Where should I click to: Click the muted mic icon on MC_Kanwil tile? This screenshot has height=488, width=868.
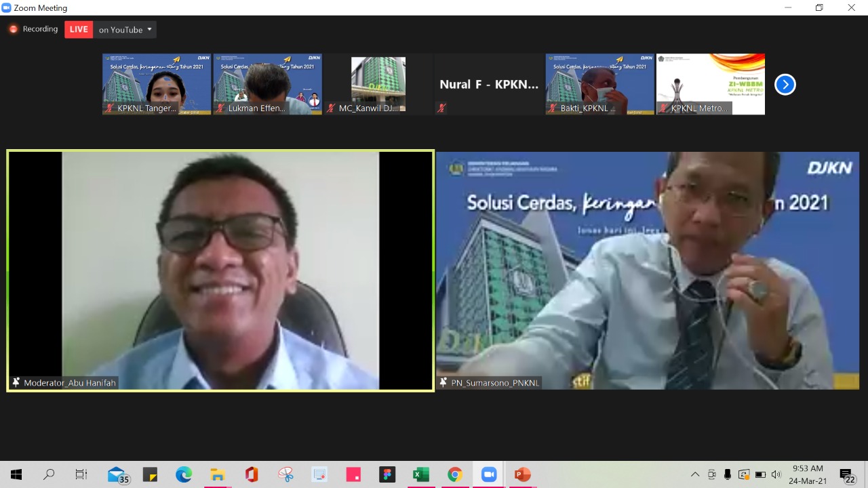[332, 108]
